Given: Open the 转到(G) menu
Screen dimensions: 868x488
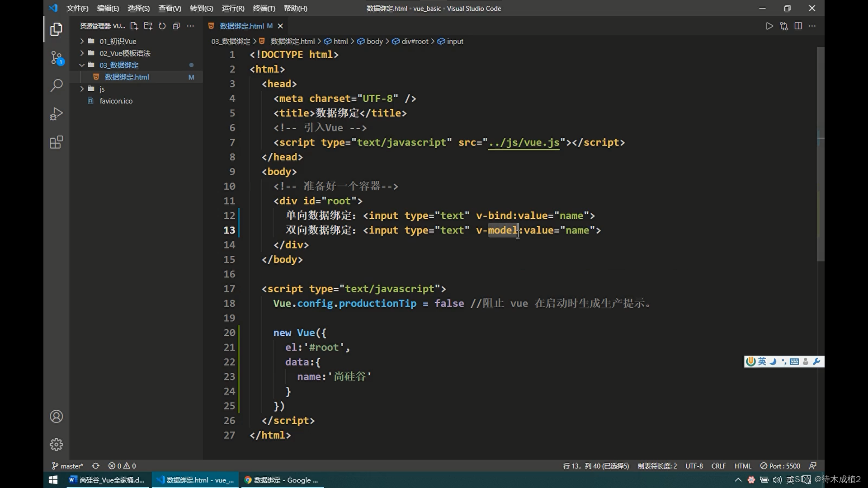Looking at the screenshot, I should point(202,8).
